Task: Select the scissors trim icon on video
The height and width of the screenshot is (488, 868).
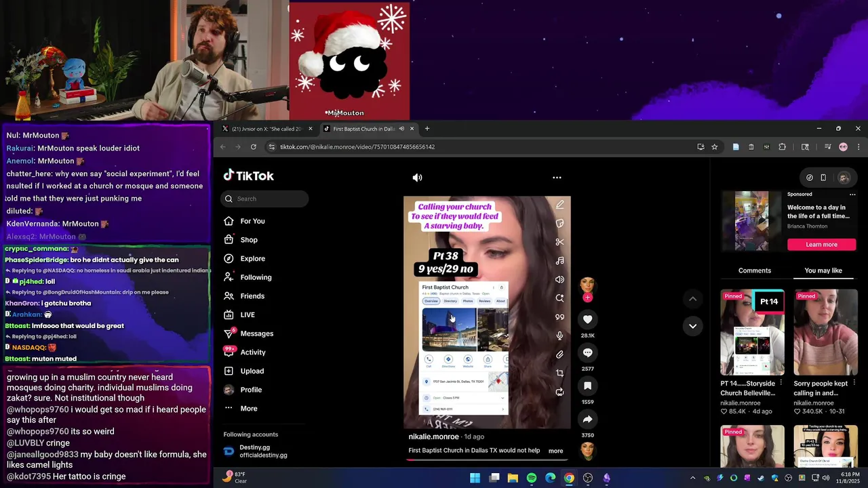Action: pyautogui.click(x=559, y=242)
